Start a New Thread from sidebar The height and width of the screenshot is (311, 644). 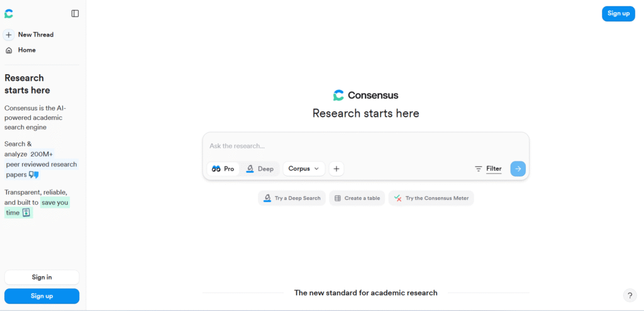click(x=35, y=35)
